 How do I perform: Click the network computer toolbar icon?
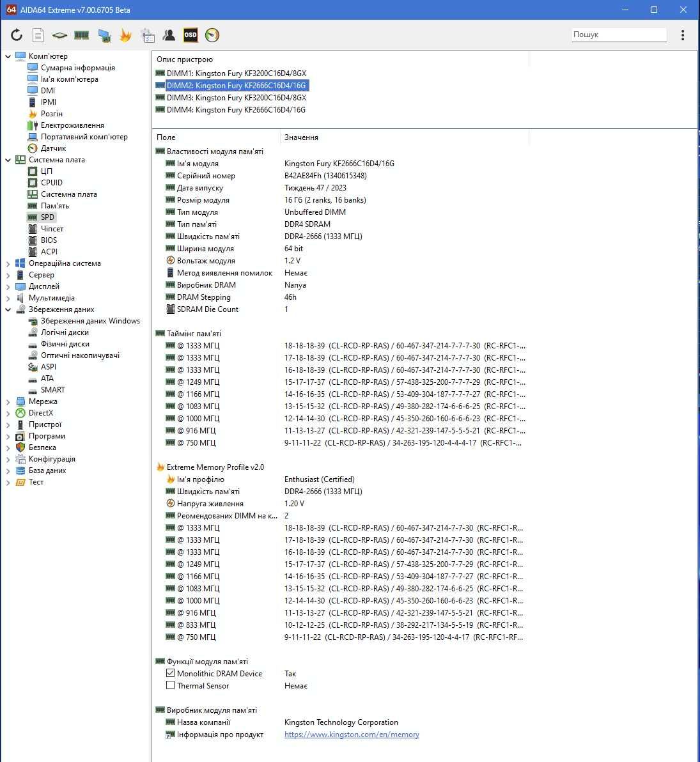(x=104, y=35)
